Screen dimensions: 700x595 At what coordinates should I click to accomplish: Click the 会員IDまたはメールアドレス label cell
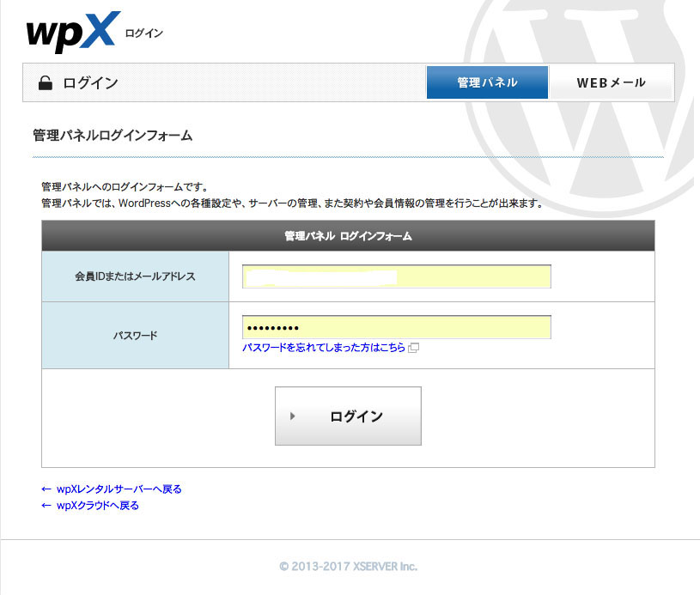point(135,276)
